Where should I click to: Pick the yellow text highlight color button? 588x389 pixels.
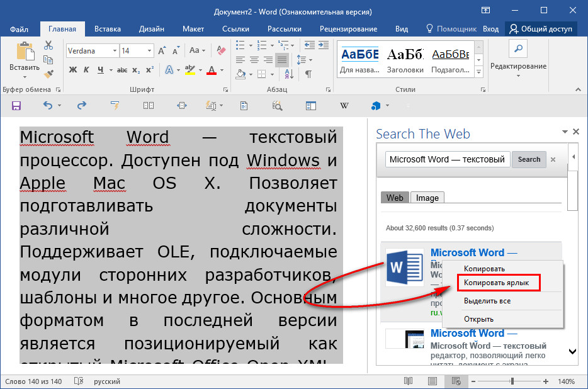pos(190,70)
